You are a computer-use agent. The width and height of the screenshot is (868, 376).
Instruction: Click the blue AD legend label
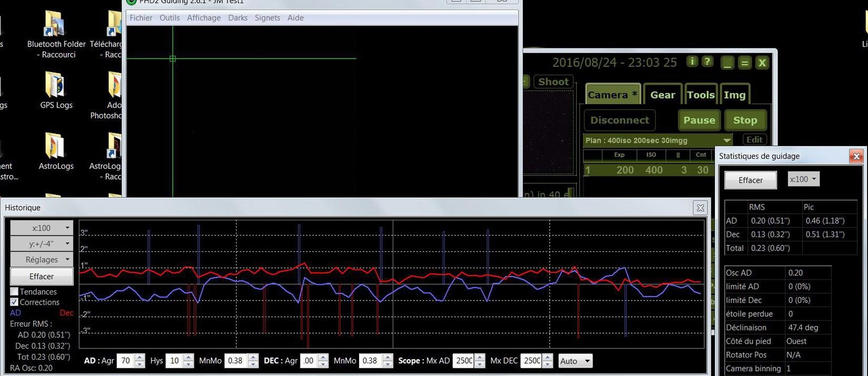coord(15,313)
